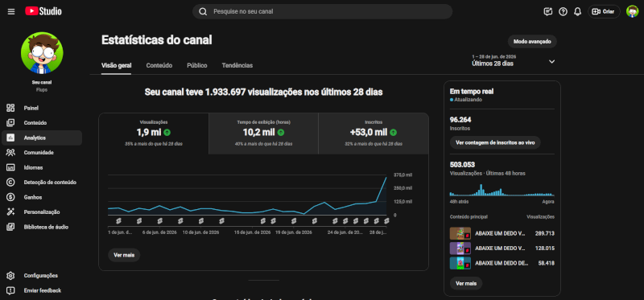Click the 96.264 subscriber count
This screenshot has width=644, height=300.
(460, 120)
